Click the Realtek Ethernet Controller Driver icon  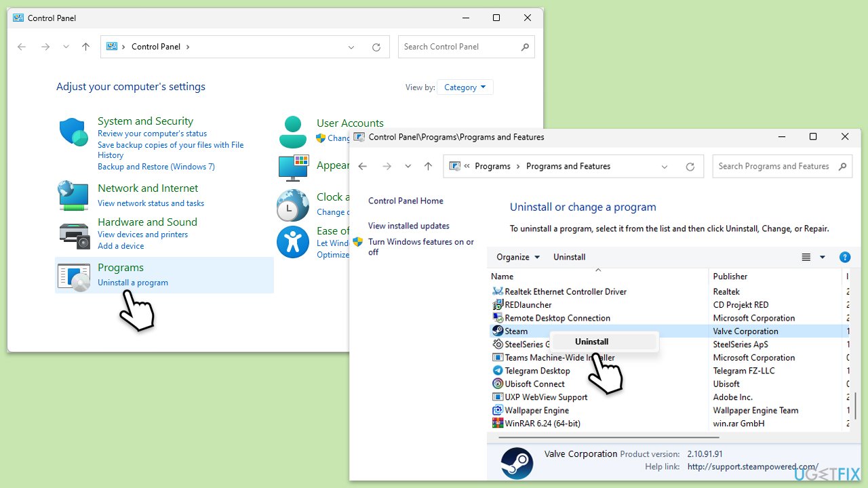(498, 291)
